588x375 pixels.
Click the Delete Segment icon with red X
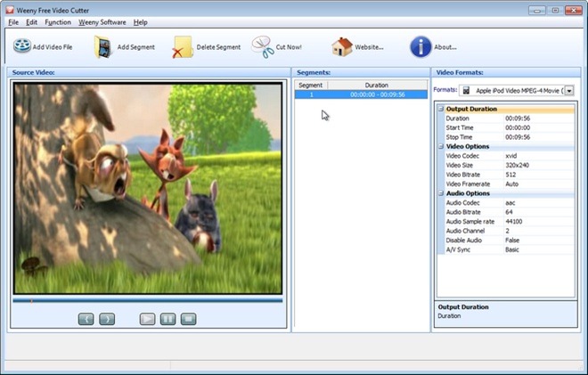tap(183, 47)
